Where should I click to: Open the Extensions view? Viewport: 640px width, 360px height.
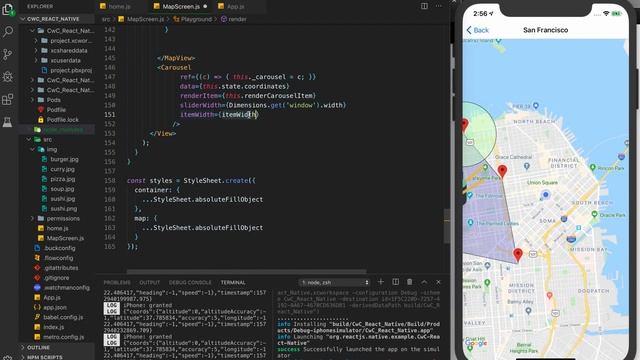coord(8,99)
